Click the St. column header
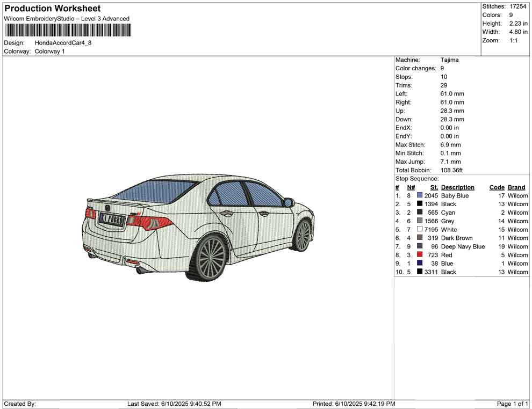Image resolution: width=532 pixels, height=409 pixels. 434,187
